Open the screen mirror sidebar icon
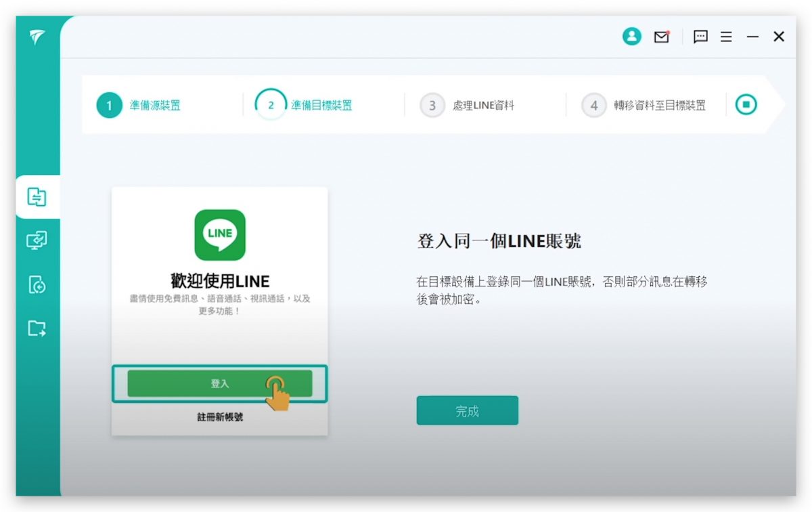Image resolution: width=812 pixels, height=512 pixels. pos(37,240)
